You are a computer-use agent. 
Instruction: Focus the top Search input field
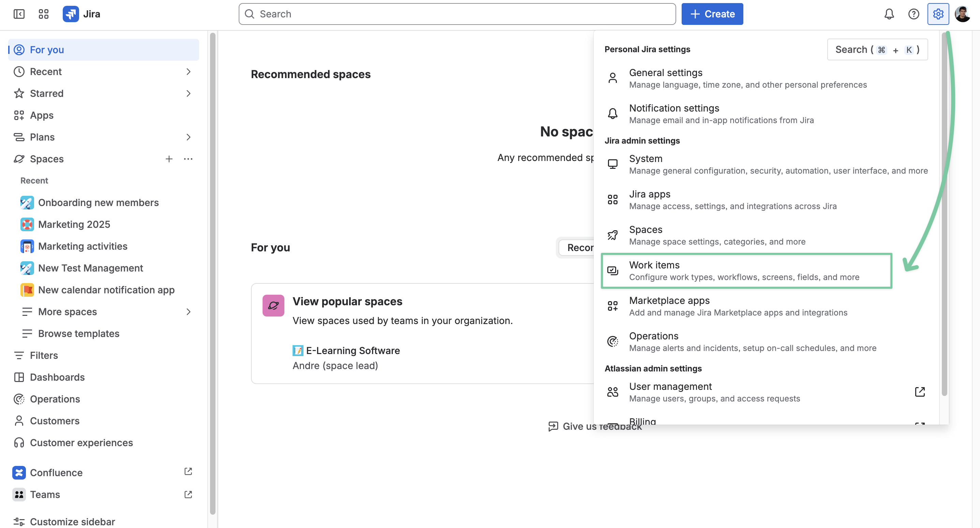coord(457,14)
